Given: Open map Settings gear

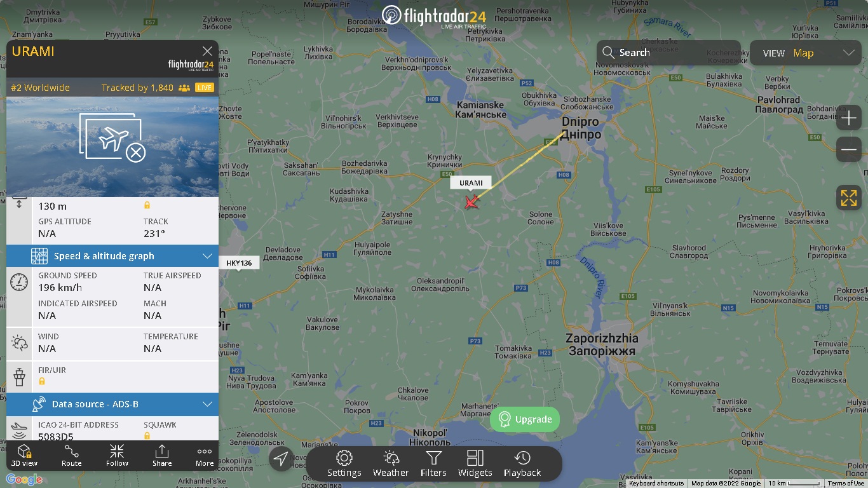Looking at the screenshot, I should click(x=344, y=464).
